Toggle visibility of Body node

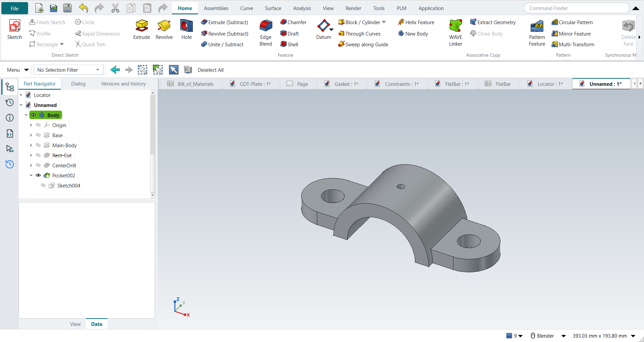(x=33, y=115)
